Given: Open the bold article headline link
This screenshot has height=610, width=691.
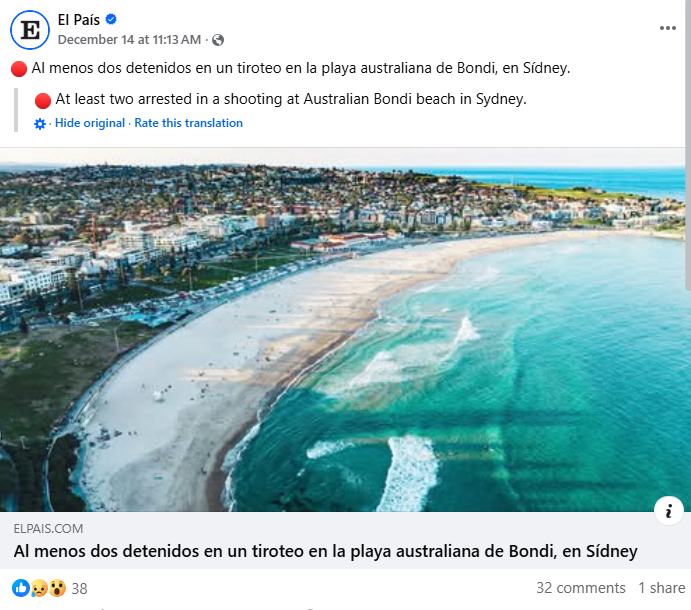Looking at the screenshot, I should [x=325, y=551].
